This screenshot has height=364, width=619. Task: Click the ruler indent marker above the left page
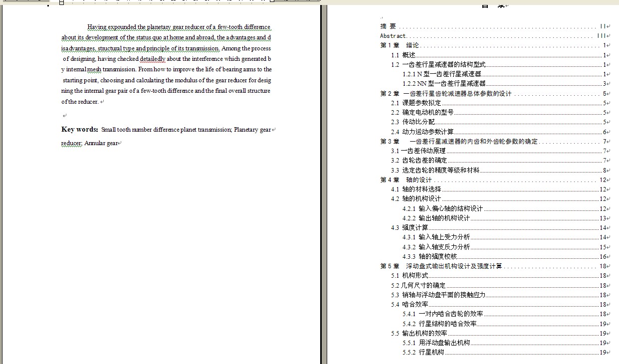click(61, 2)
